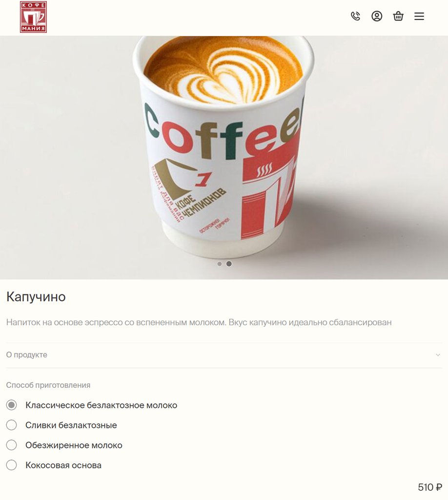
Task: Open the user account profile icon
Action: pos(377,16)
